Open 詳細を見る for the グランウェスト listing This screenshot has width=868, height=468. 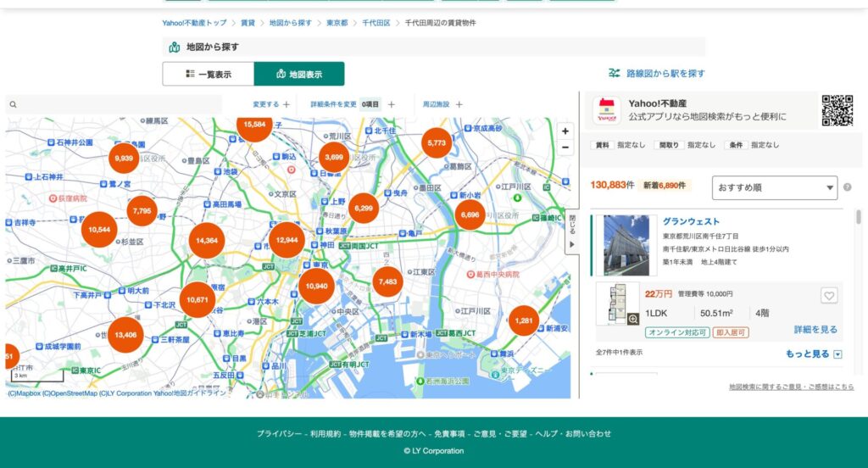[x=815, y=329]
